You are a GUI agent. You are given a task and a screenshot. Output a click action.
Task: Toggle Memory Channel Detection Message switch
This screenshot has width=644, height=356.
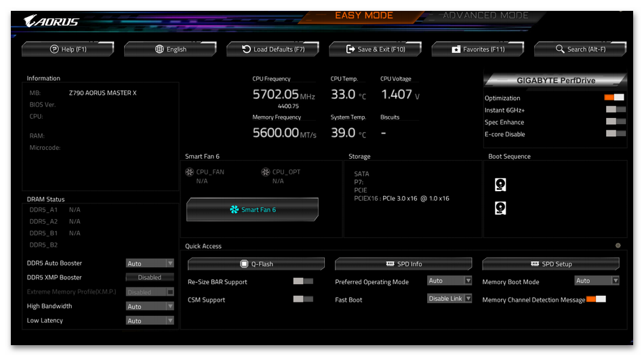pos(596,299)
